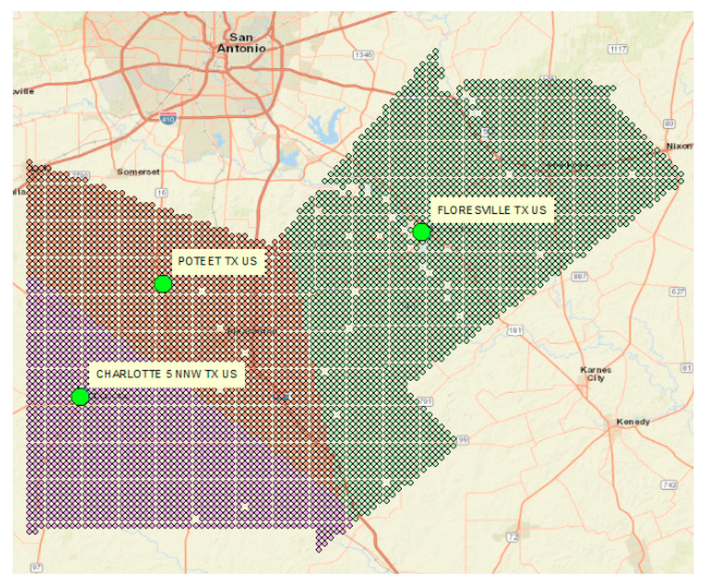This screenshot has height=588, width=711.
Task: Select the FLORESVILLE TX US label
Action: point(492,210)
